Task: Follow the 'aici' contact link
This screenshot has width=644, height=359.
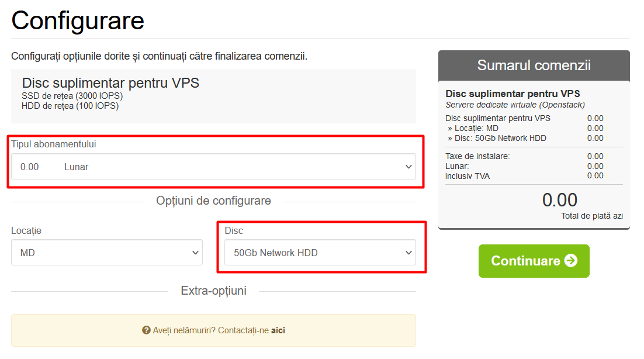Action: (278, 330)
